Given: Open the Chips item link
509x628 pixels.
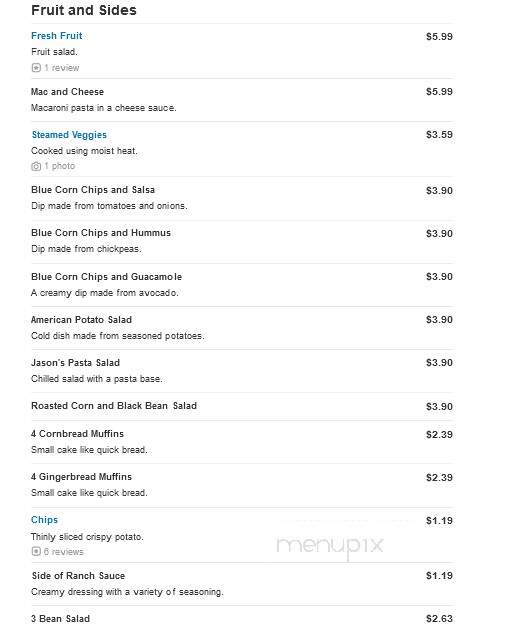Looking at the screenshot, I should tap(44, 520).
